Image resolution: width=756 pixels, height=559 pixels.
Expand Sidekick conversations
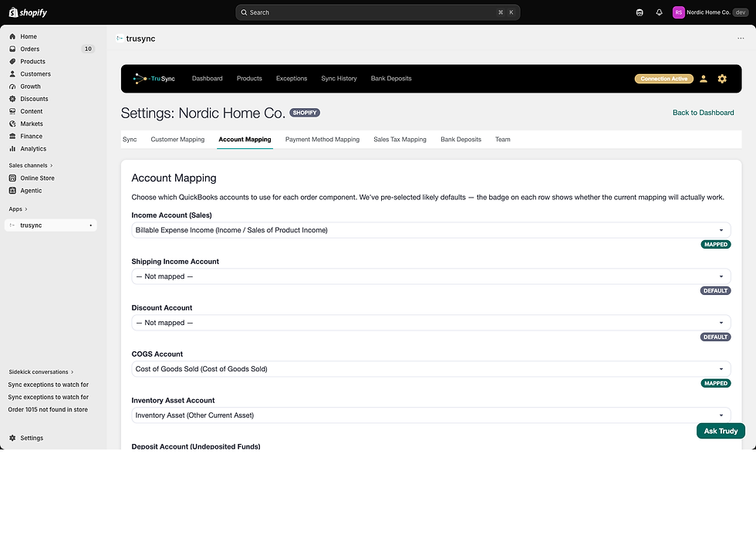(x=41, y=372)
